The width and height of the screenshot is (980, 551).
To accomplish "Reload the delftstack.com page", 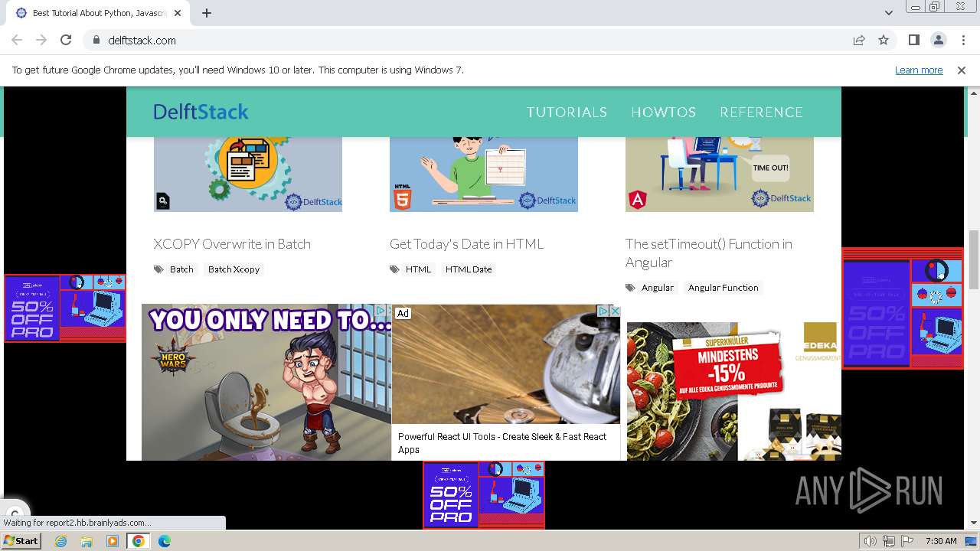I will [x=66, y=40].
